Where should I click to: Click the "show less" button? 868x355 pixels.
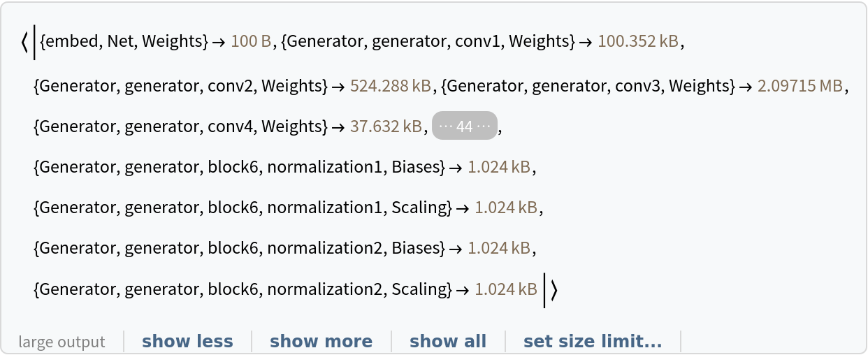point(187,342)
